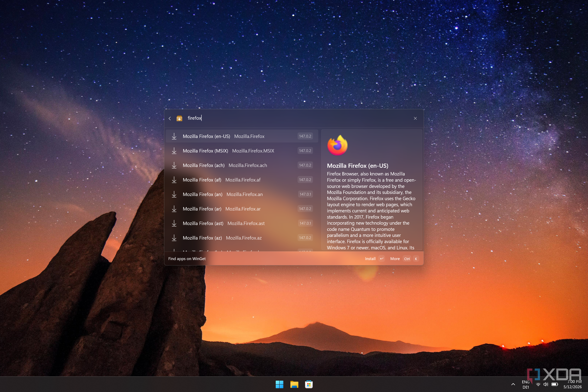Click the download icon for Mozilla Firefox (ach)
Image resolution: width=588 pixels, height=392 pixels.
tap(174, 165)
